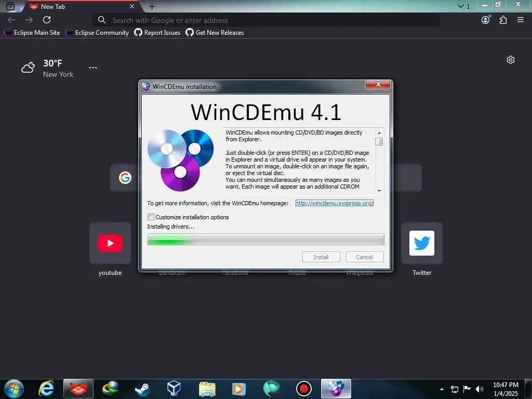Open the wincdemu.sysprogs.org homepage link
This screenshot has height=399, width=532.
pyautogui.click(x=334, y=203)
